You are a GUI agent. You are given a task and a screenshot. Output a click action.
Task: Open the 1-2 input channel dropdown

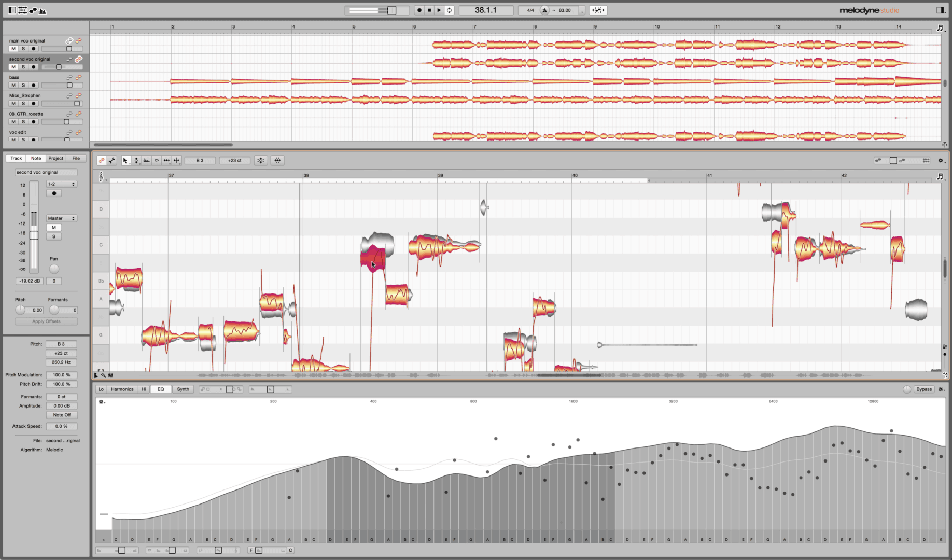pos(61,184)
